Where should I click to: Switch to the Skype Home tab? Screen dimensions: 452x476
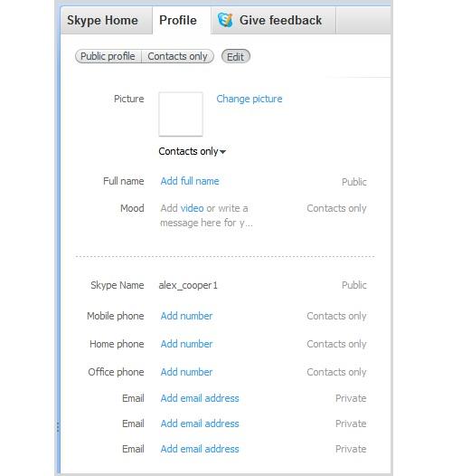tap(106, 21)
